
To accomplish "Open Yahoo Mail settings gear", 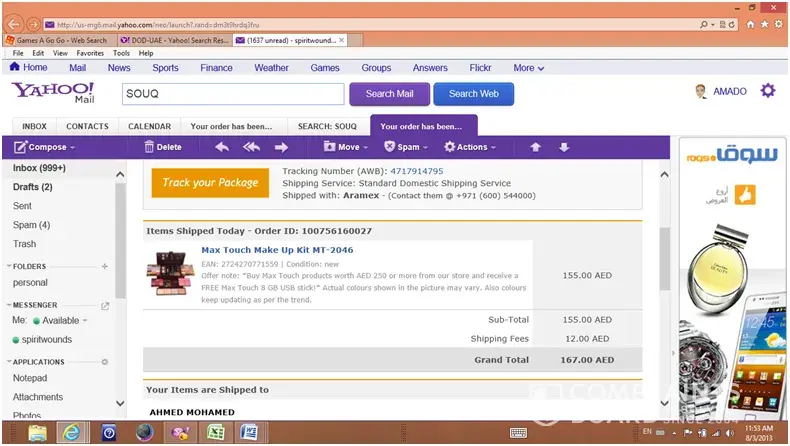I will (x=768, y=91).
